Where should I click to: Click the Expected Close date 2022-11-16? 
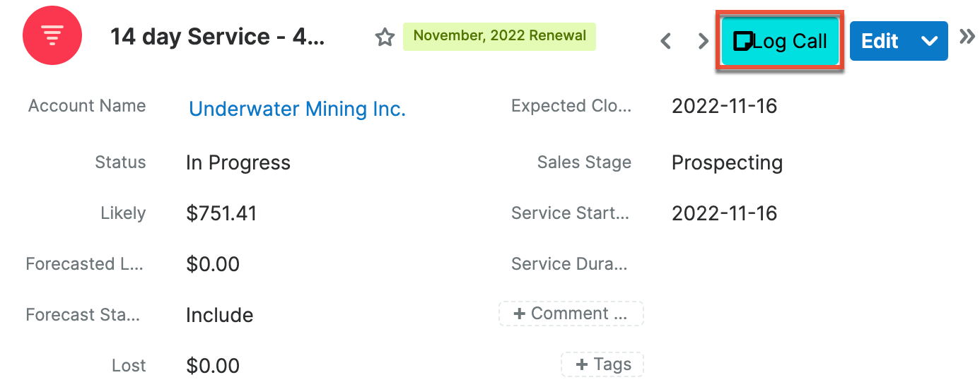point(724,106)
